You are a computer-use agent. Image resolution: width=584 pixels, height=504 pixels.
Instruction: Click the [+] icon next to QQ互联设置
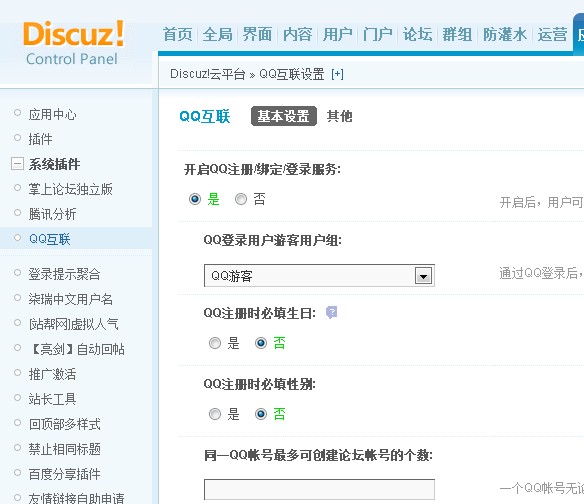pos(337,74)
